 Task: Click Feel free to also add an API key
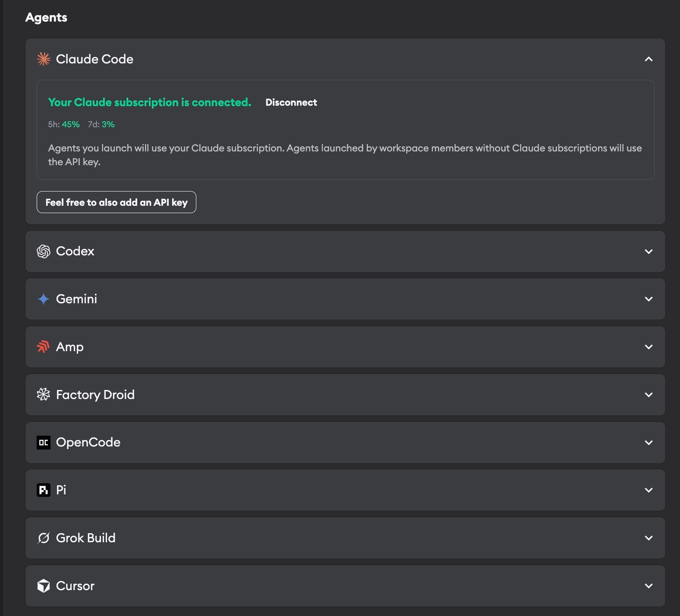(x=116, y=202)
